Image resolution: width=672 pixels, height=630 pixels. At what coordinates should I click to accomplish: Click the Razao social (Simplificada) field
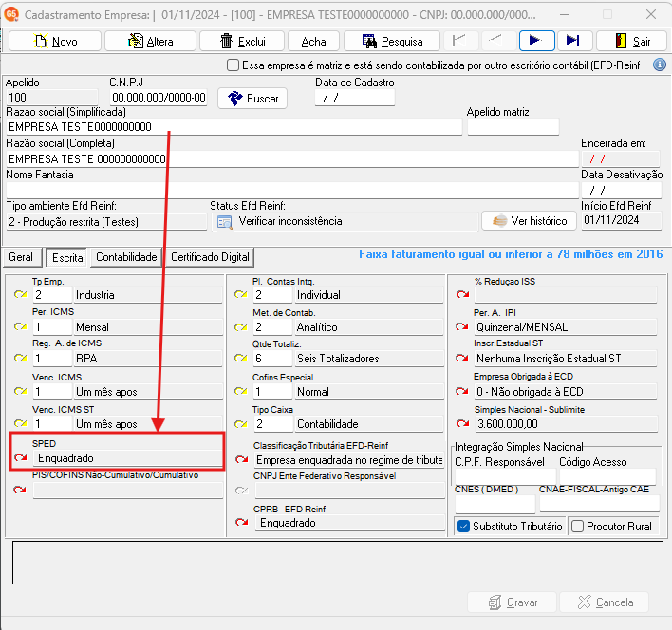pos(234,127)
